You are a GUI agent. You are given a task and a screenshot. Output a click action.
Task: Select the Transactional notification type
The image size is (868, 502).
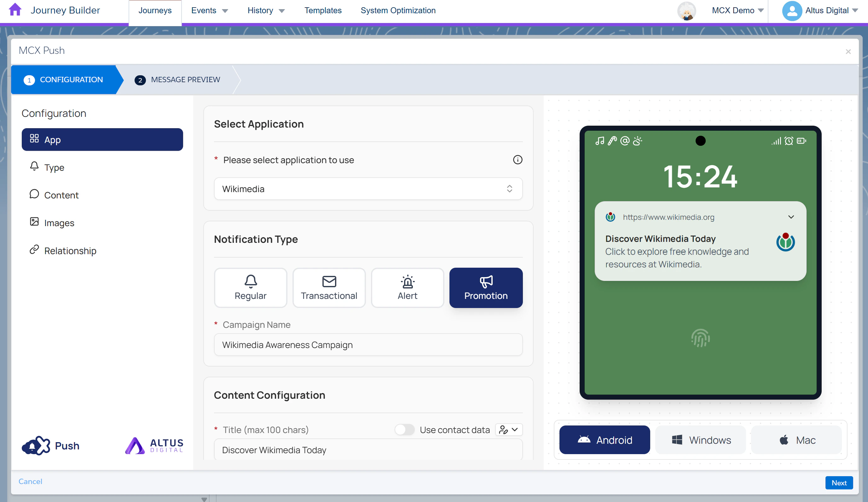329,288
